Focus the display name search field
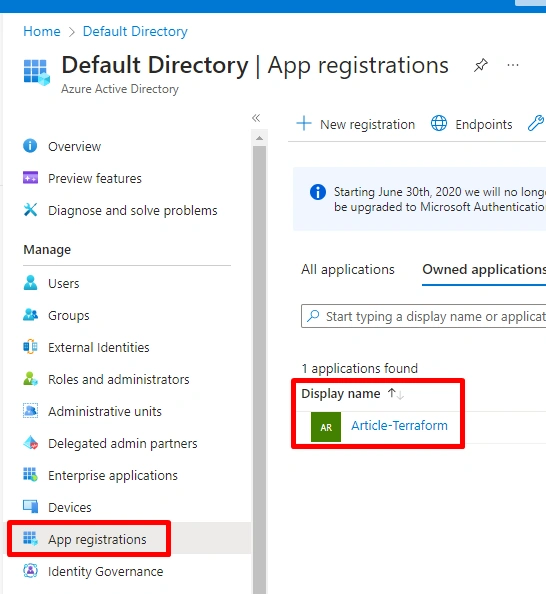The height and width of the screenshot is (594, 546). [x=424, y=316]
